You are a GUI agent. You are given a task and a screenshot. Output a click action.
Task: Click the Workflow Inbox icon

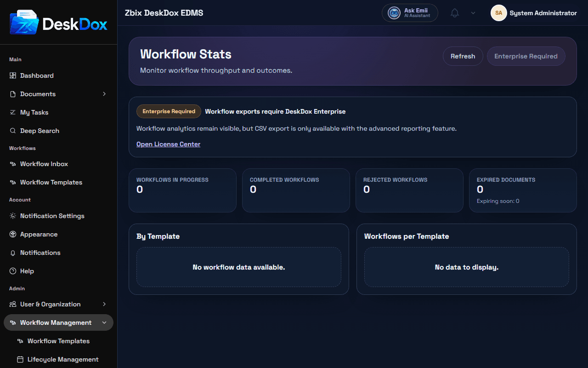[13, 164]
